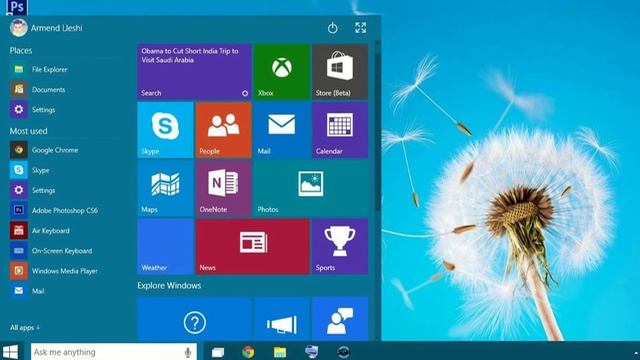Expand Start menu to full screen
640x360 pixels.
(x=360, y=28)
